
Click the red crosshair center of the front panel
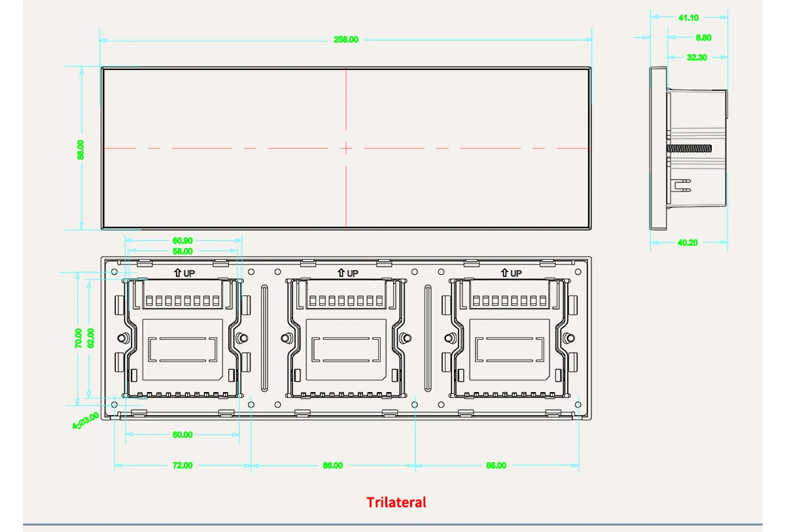tap(346, 148)
